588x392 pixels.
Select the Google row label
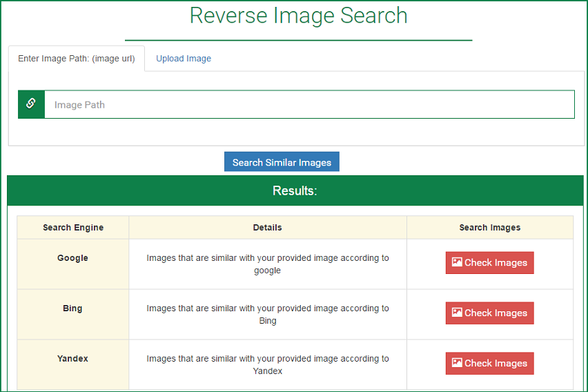click(x=72, y=257)
